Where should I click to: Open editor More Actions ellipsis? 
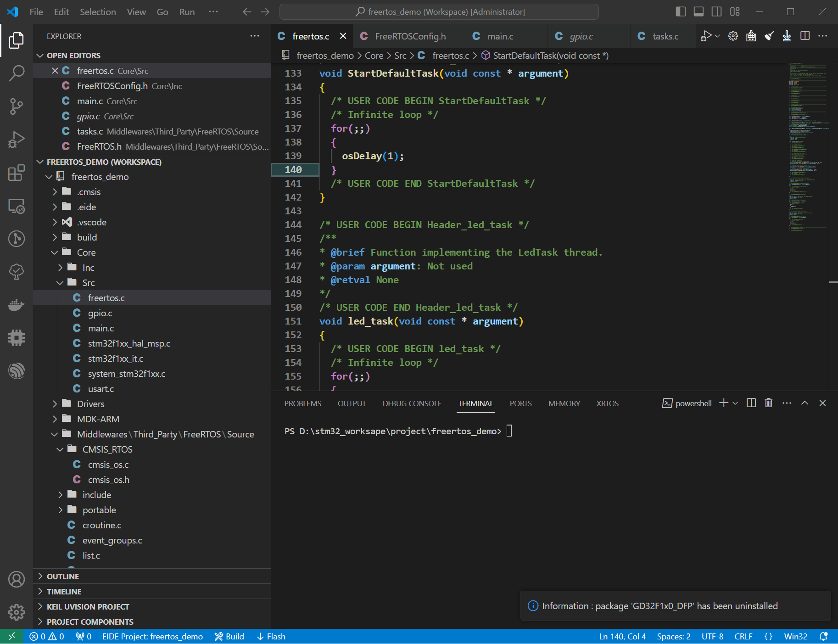click(823, 36)
